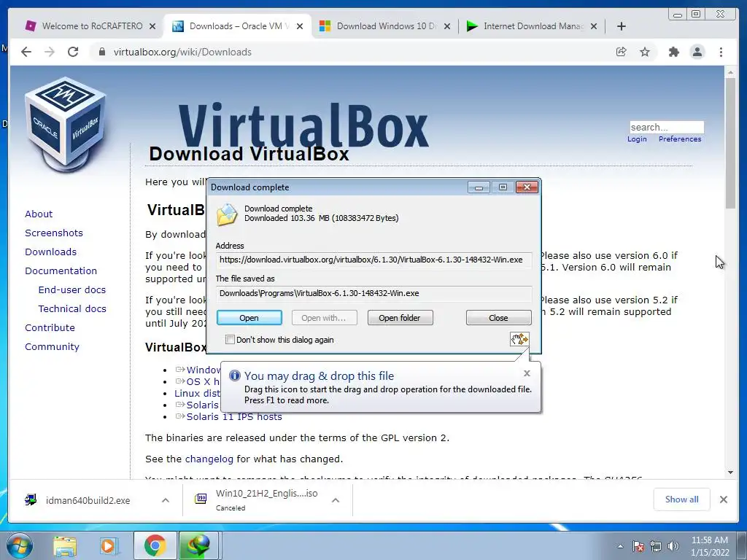Open the Chrome extensions puzzle icon
Image resolution: width=747 pixels, height=560 pixels.
click(x=673, y=52)
